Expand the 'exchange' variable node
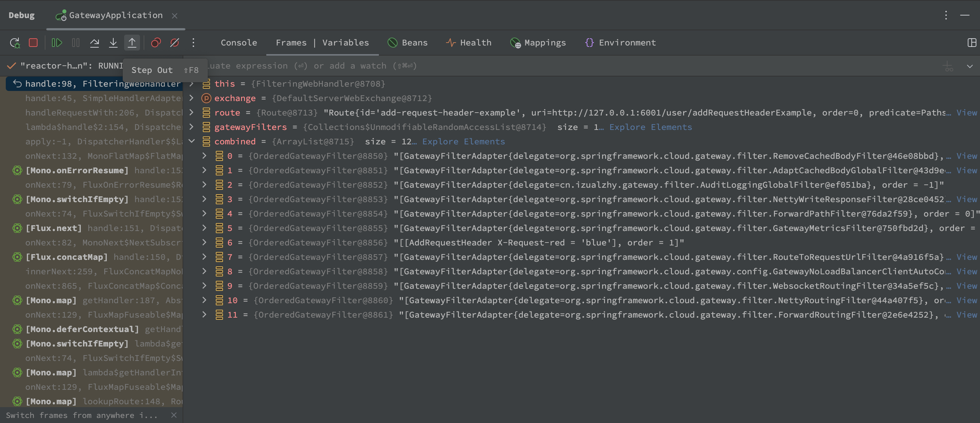The width and height of the screenshot is (980, 423). (191, 98)
